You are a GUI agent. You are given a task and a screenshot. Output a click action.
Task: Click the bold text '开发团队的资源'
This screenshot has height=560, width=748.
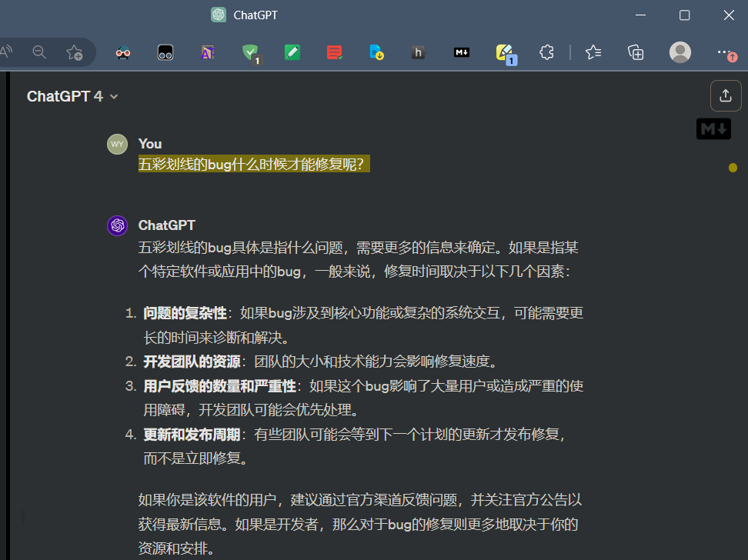click(192, 362)
